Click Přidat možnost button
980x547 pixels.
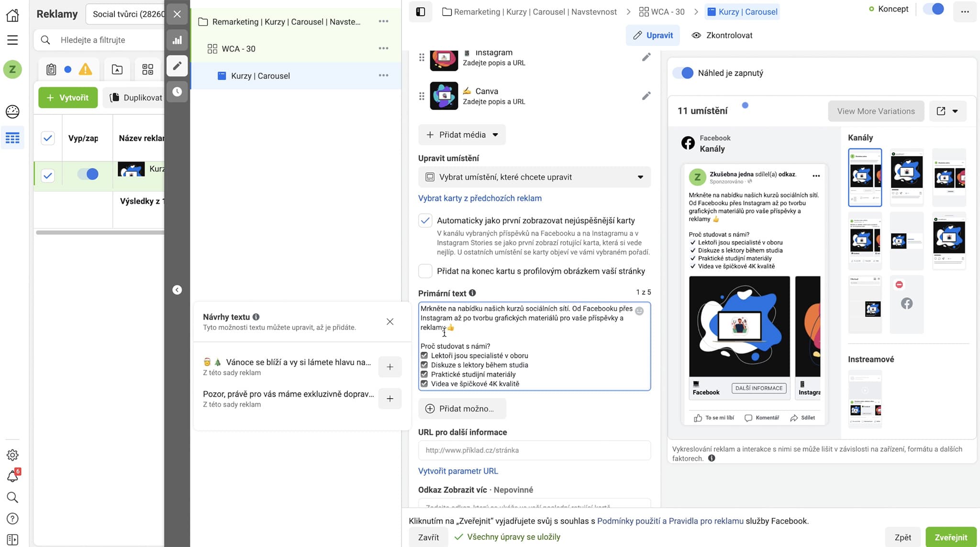pyautogui.click(x=462, y=409)
